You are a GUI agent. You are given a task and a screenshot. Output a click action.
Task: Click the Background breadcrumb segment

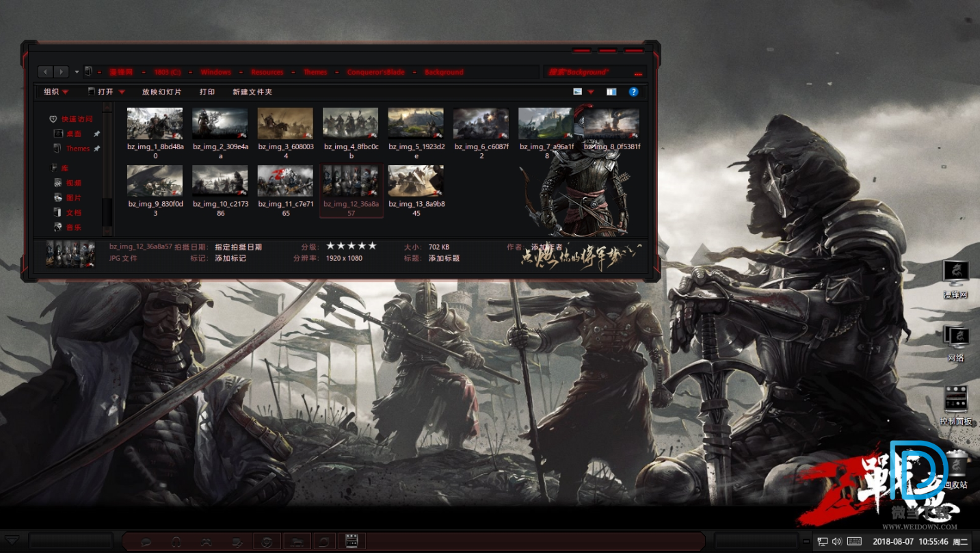tap(444, 72)
